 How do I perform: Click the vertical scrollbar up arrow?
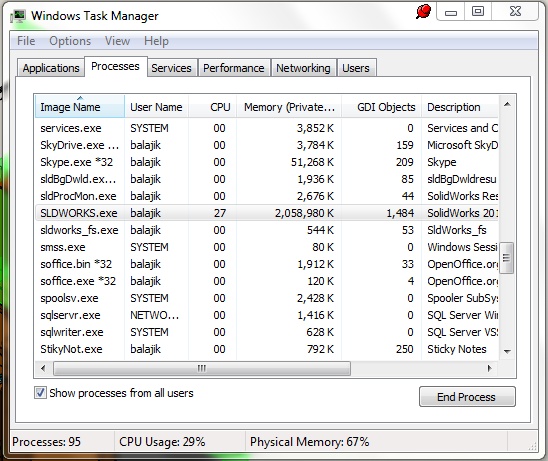507,104
